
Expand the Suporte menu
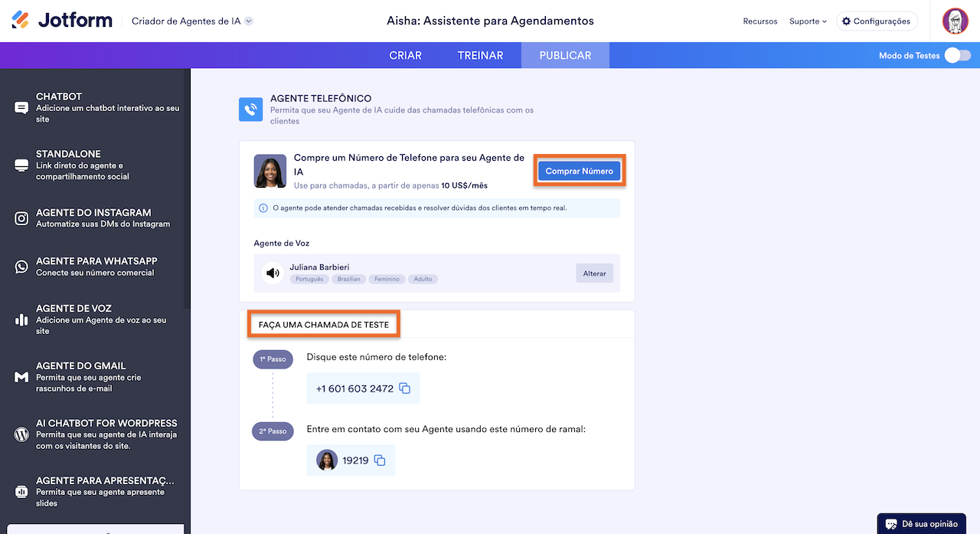(808, 21)
